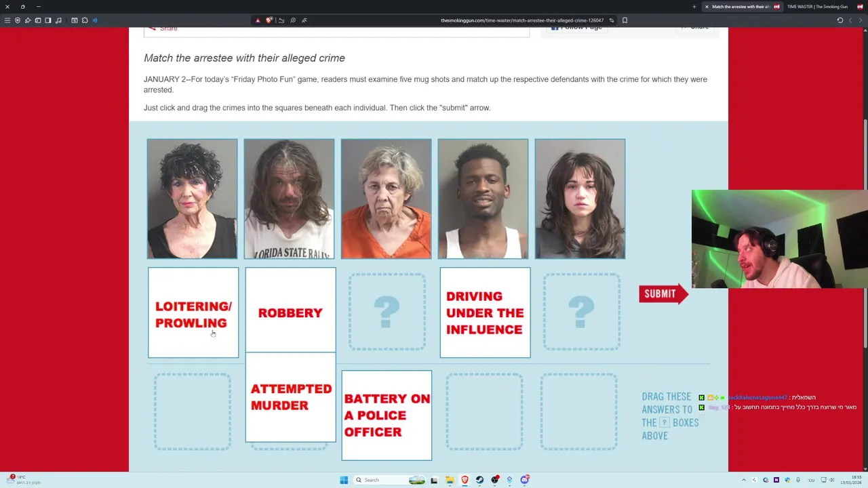Click the Brave shield icon in toolbar

[x=18, y=20]
